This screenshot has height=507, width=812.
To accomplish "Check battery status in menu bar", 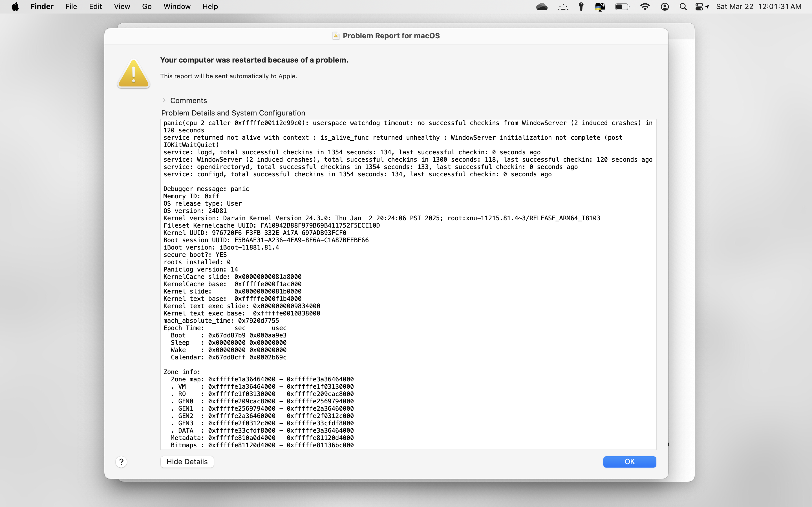I will pos(622,7).
